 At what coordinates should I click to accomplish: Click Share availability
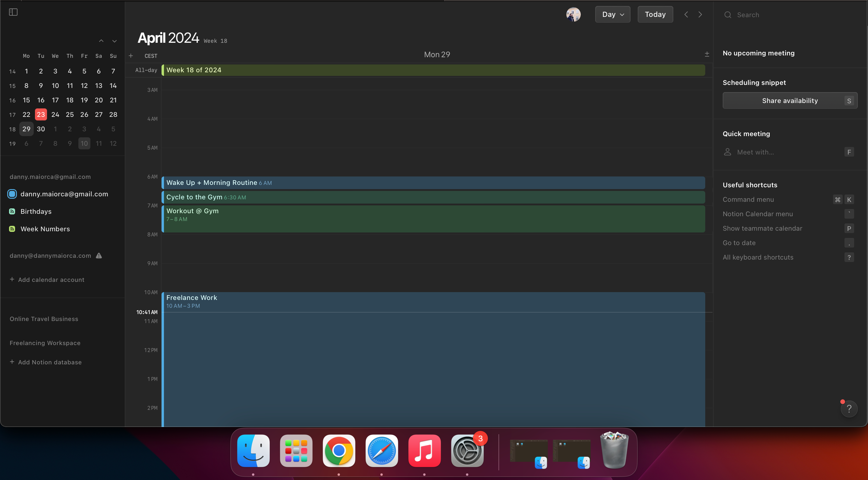pyautogui.click(x=790, y=100)
